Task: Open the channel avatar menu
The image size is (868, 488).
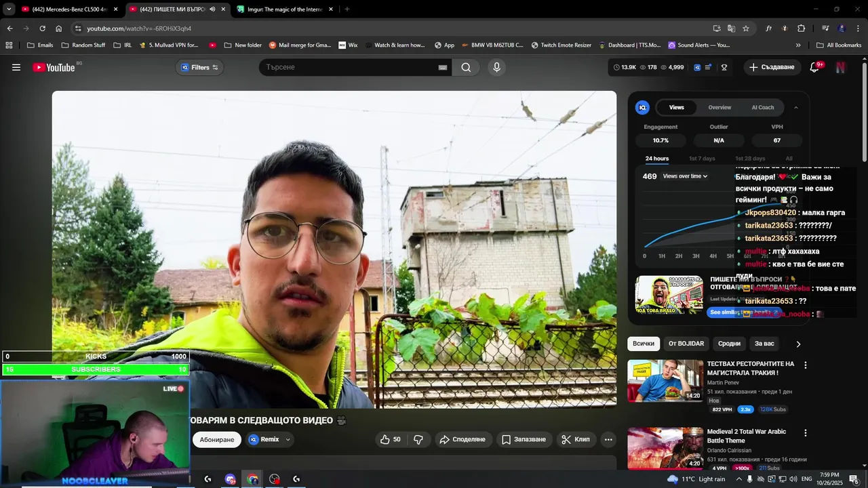Action: coord(841,67)
